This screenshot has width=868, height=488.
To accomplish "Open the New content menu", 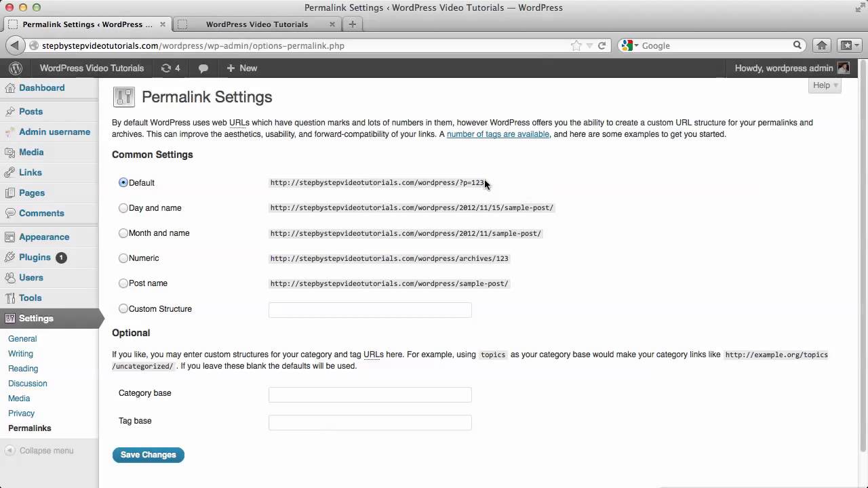I will pos(241,68).
